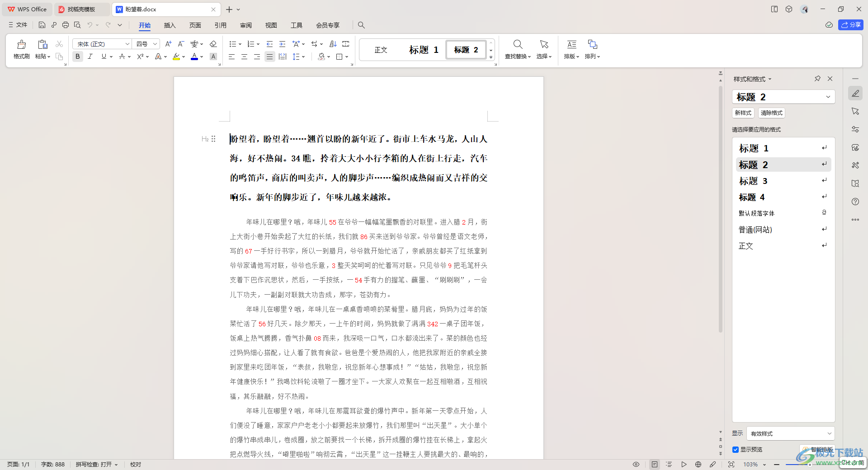The width and height of the screenshot is (868, 470).
Task: Apply the 标题 1 style from ribbon gallery
Action: 424,50
